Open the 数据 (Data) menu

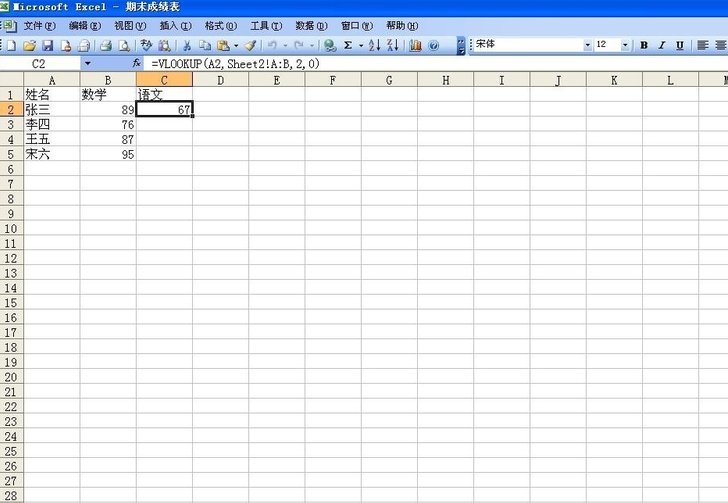(x=310, y=25)
